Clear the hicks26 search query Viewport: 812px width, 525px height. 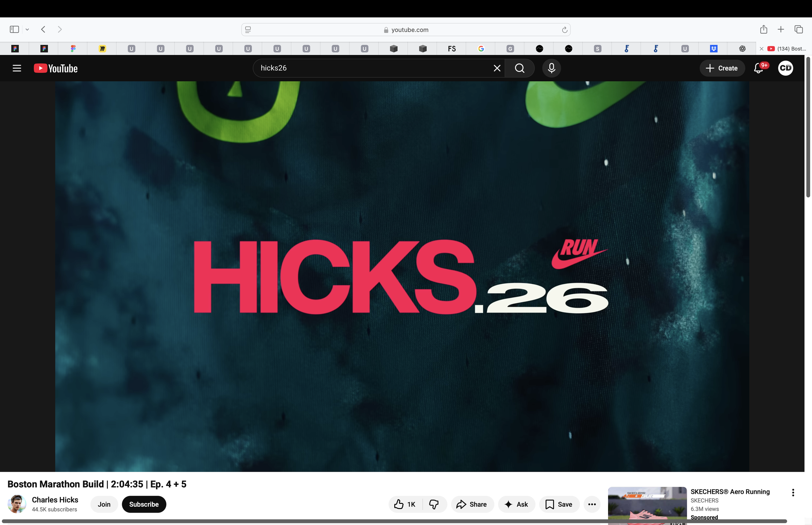pos(497,68)
